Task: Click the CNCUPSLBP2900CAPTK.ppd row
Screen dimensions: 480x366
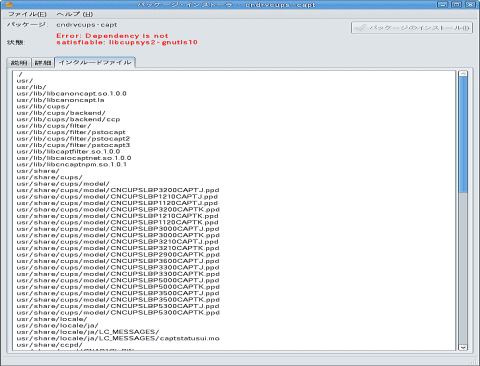Action: (118, 255)
